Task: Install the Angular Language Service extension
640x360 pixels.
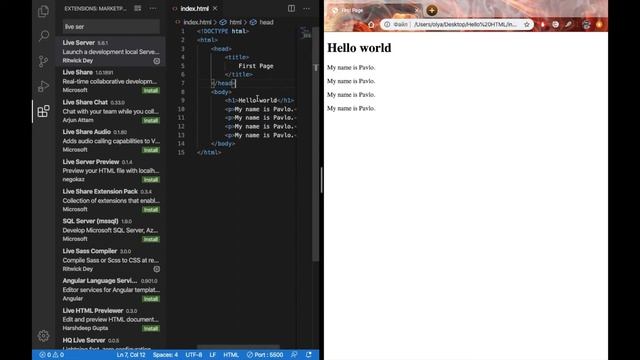Action: (151, 299)
